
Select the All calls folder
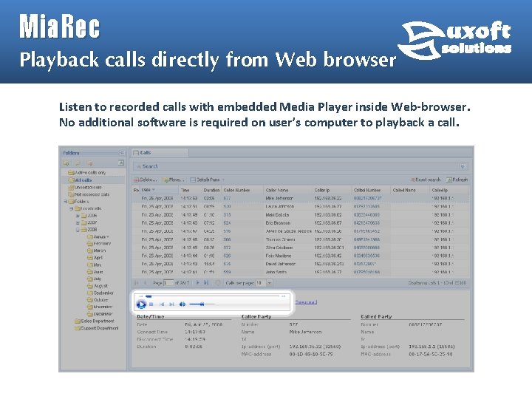(80, 180)
